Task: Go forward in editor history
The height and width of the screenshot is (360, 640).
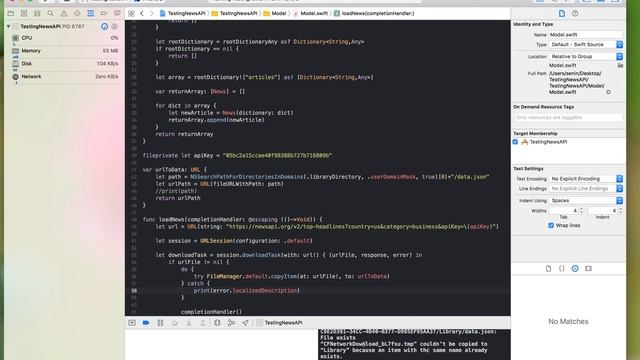Action: [x=151, y=13]
